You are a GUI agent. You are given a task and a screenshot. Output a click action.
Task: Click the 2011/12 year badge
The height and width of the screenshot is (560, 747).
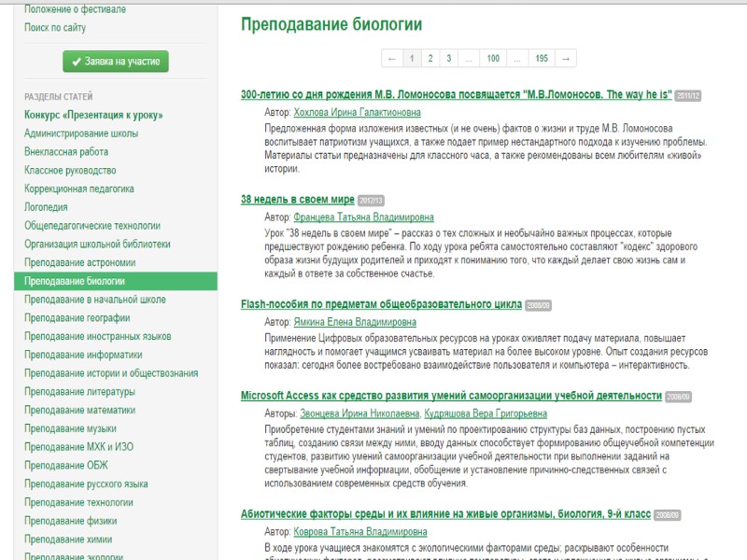tap(688, 96)
